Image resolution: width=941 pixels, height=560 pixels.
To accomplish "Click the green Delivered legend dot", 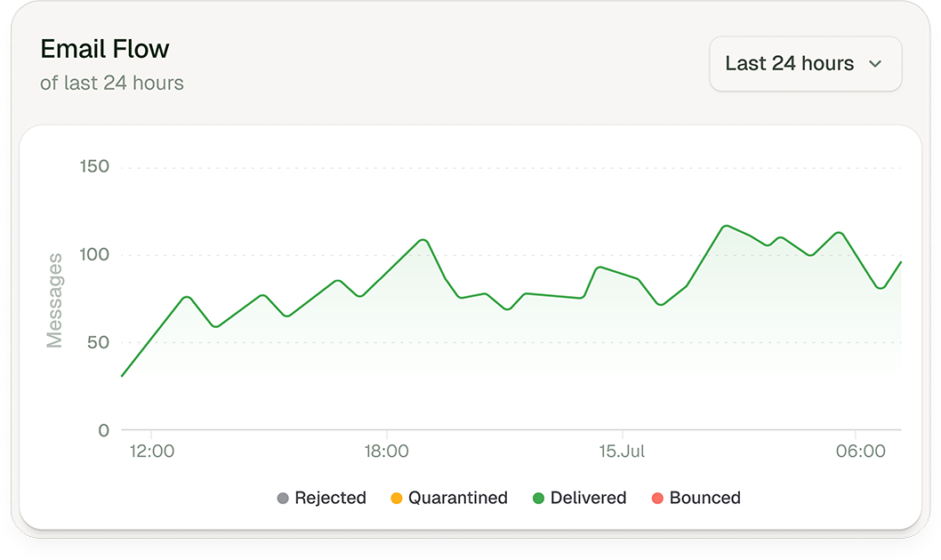I will click(538, 499).
